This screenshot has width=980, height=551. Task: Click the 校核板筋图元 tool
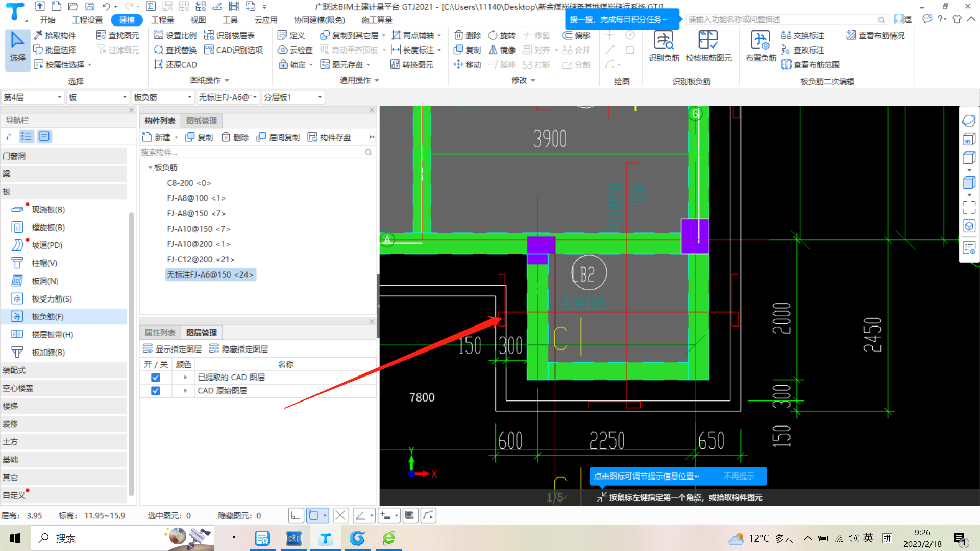pyautogui.click(x=708, y=46)
